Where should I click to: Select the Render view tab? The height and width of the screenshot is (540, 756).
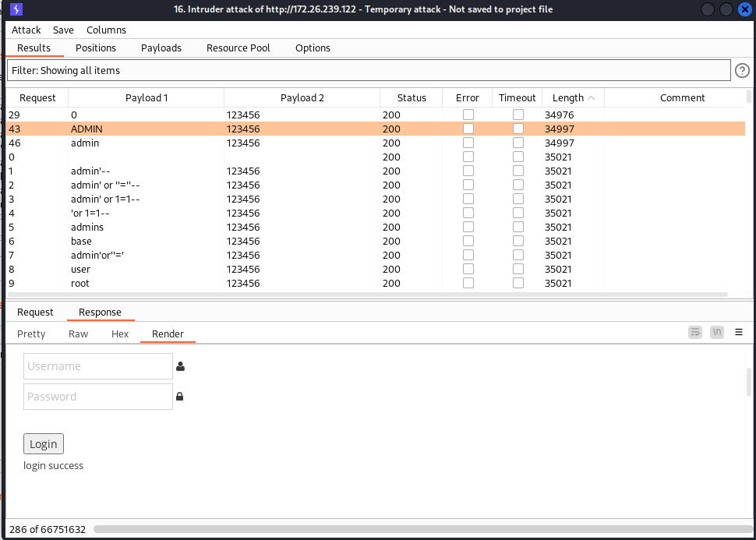pyautogui.click(x=168, y=334)
